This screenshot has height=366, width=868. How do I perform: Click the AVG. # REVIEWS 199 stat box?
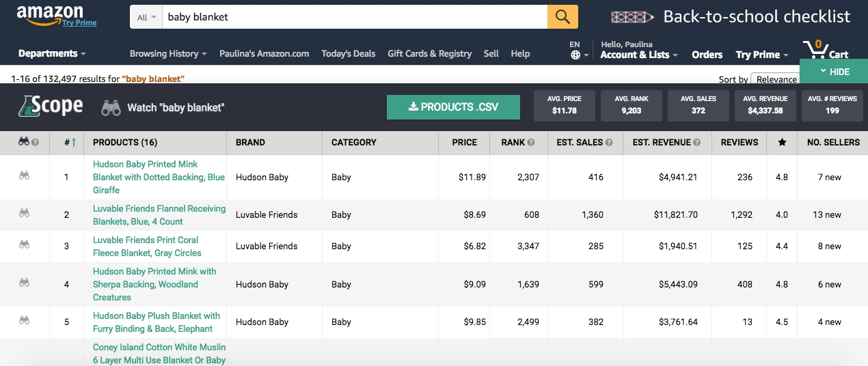pos(832,105)
